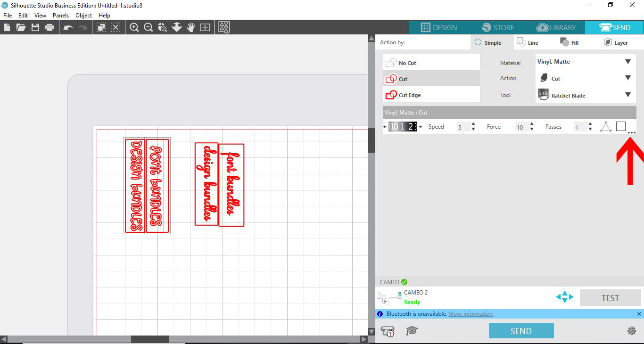Open a file using the folder icon
Image resolution: width=644 pixels, height=344 pixels.
pyautogui.click(x=21, y=27)
